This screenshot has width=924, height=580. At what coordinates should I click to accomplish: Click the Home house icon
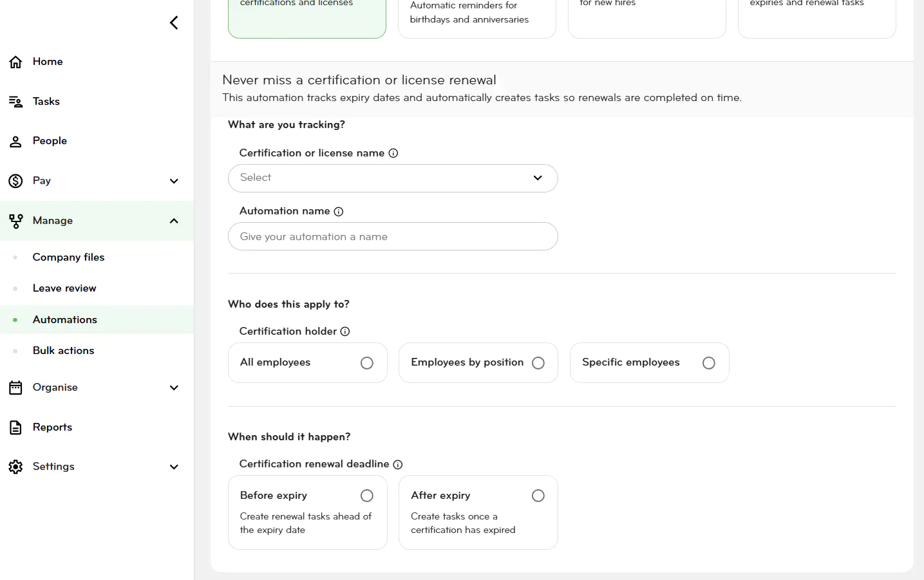click(x=16, y=62)
